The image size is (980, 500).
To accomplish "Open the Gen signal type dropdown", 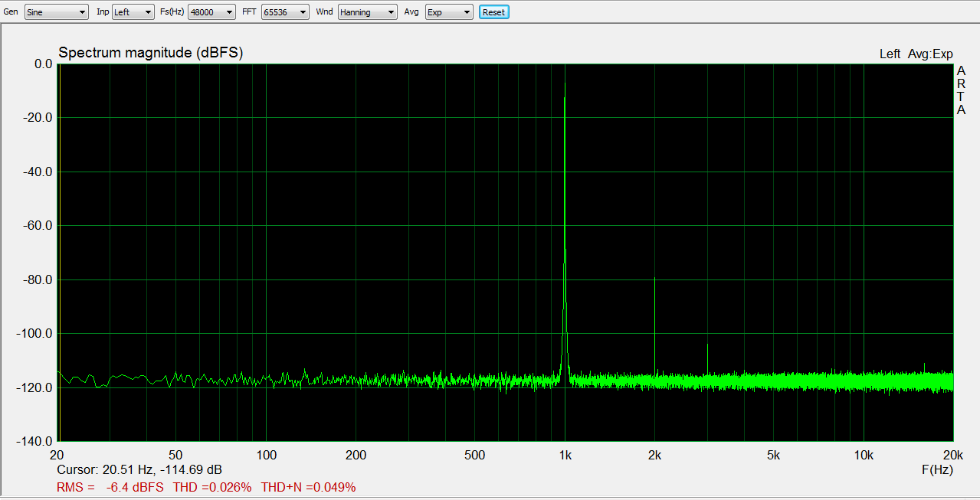I will (x=56, y=12).
